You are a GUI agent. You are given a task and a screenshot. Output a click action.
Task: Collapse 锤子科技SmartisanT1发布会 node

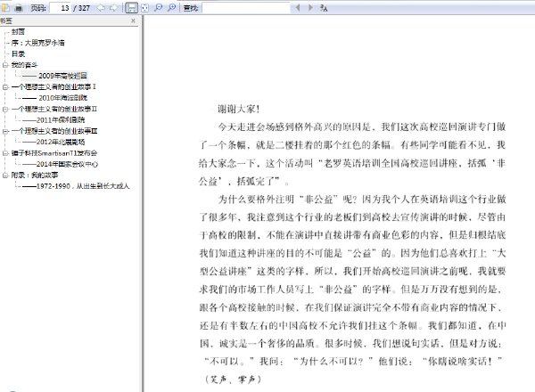[5, 153]
